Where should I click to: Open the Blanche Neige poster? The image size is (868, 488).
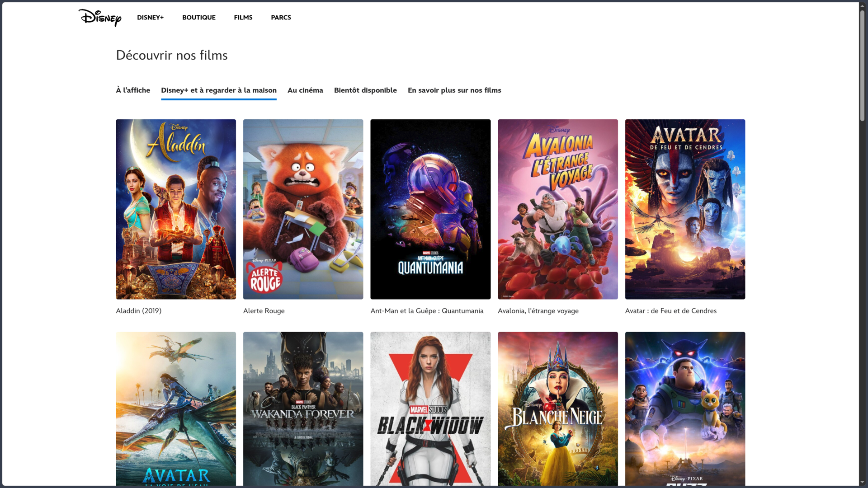point(557,409)
